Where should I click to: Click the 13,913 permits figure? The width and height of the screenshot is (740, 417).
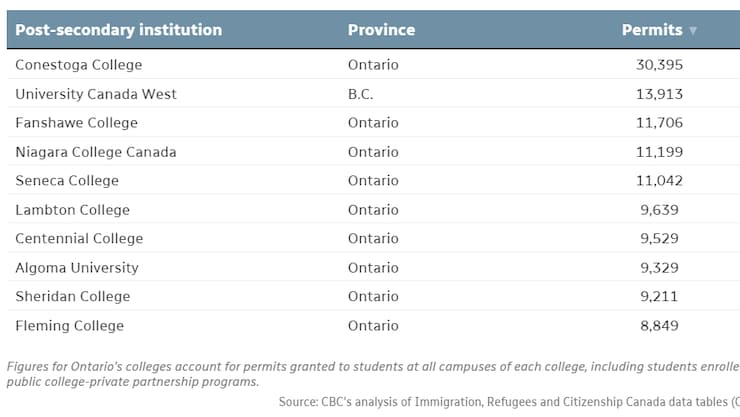(659, 94)
